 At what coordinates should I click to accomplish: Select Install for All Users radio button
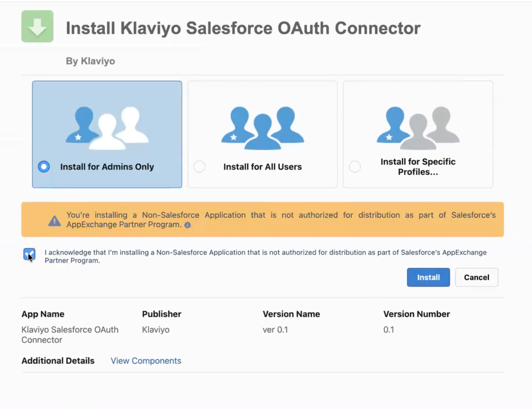199,166
